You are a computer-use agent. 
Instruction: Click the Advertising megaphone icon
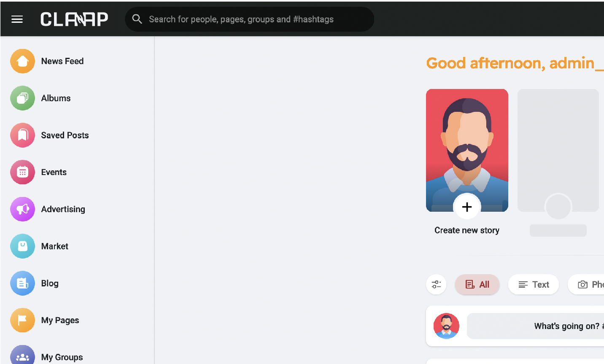point(22,209)
